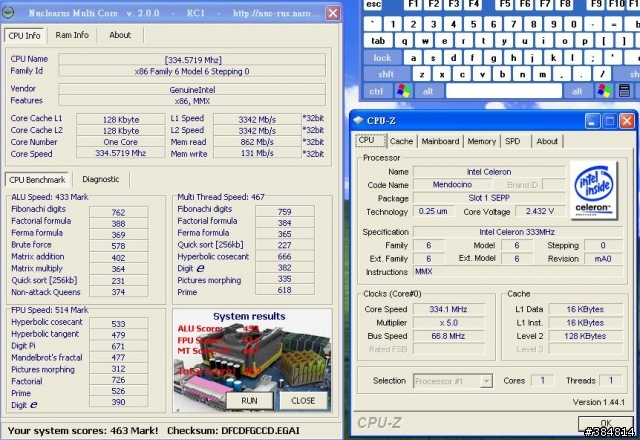Click the Factorial 726 FPU value
Viewport: 640px width, 440px height.
118,380
